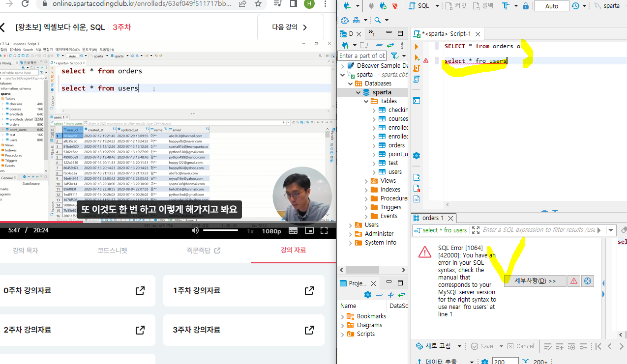Click the dashboard gauge icon in DBeaver
The image size is (627, 364).
pos(345,20)
